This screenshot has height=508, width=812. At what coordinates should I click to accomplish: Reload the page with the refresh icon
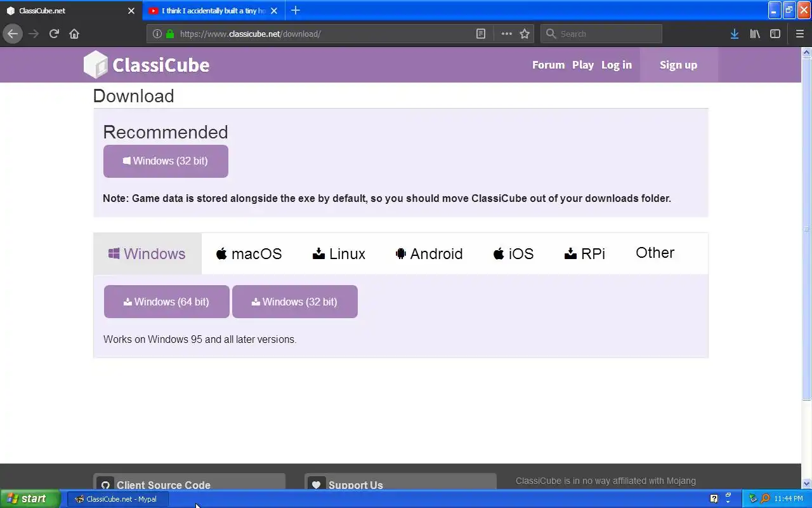(54, 34)
